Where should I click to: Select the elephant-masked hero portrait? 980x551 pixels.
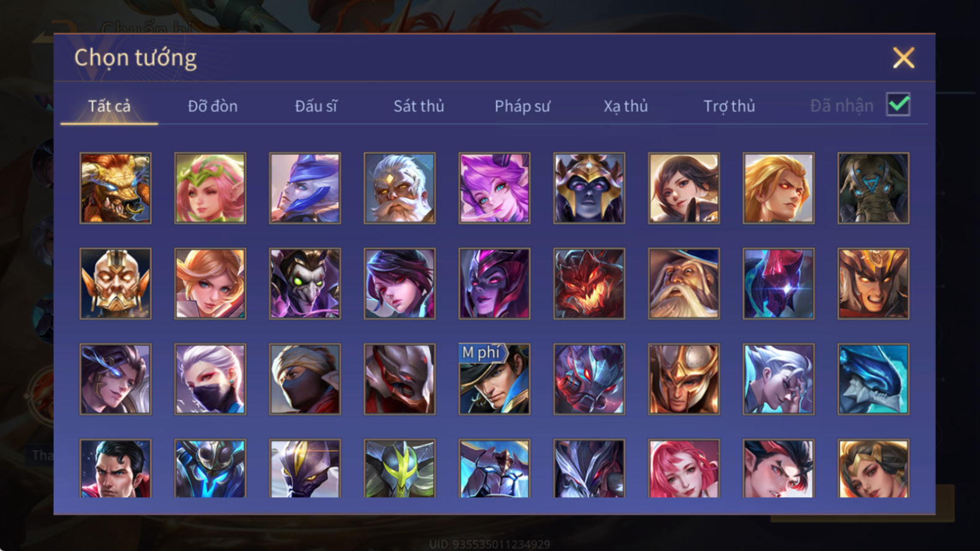click(873, 188)
